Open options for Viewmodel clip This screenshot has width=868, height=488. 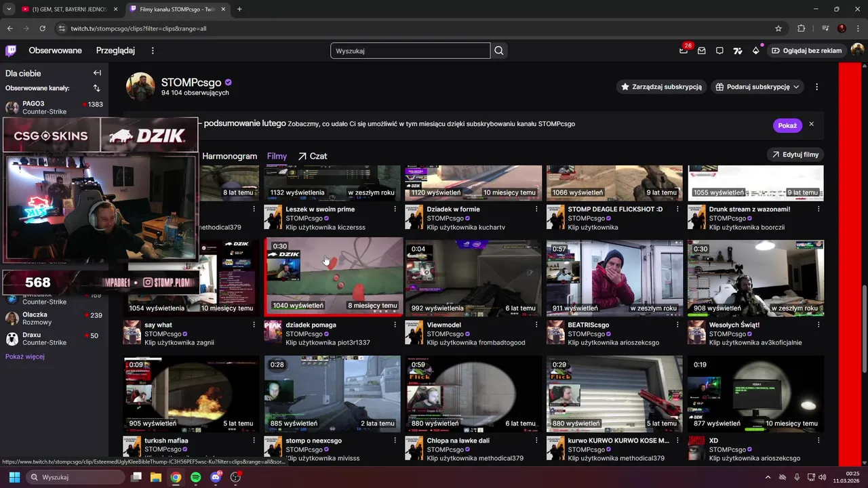click(536, 325)
